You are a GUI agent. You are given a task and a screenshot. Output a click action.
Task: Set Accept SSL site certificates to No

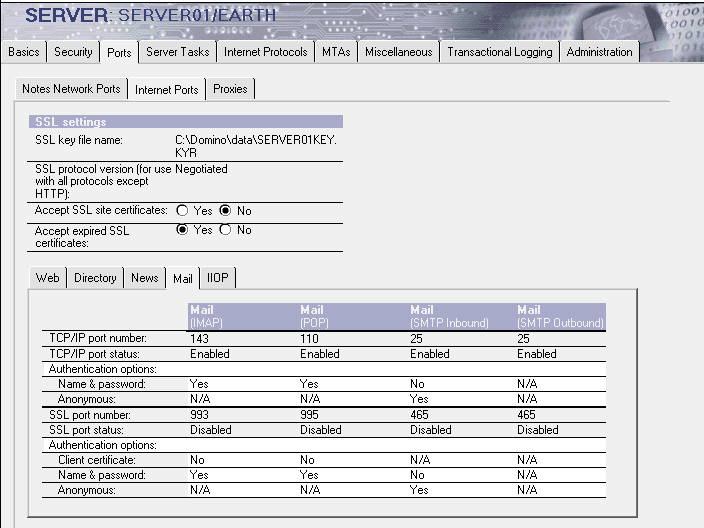[225, 210]
